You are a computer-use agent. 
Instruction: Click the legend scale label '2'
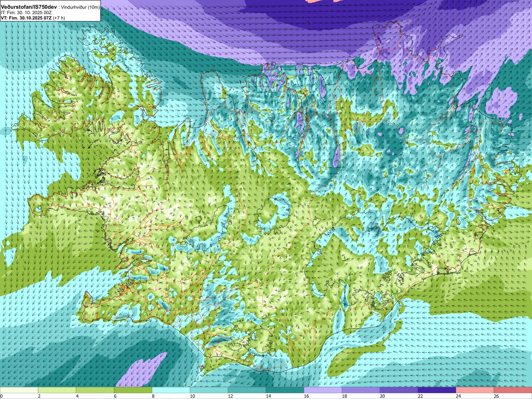(x=39, y=396)
